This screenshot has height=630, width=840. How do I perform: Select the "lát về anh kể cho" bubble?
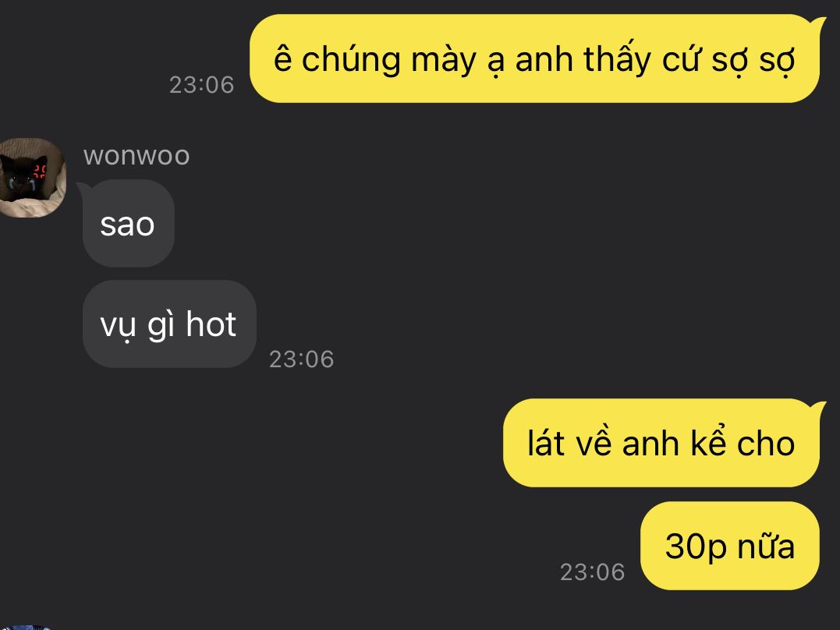(661, 443)
